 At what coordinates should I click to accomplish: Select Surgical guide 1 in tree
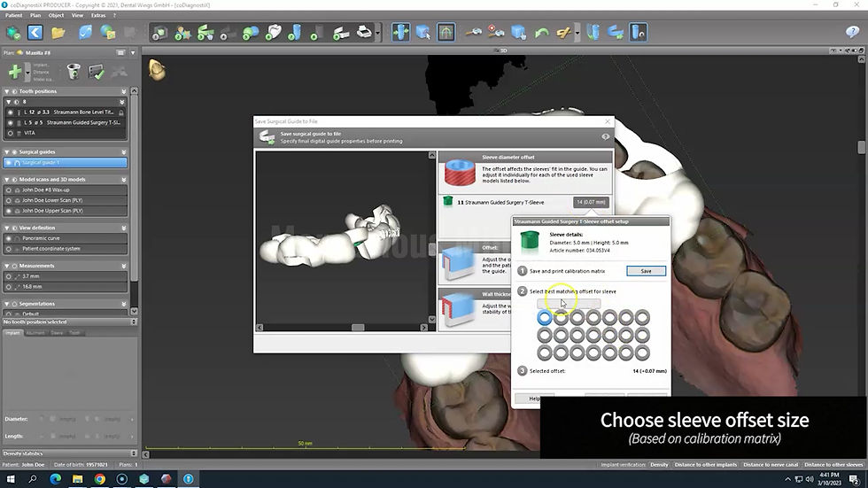(x=66, y=163)
